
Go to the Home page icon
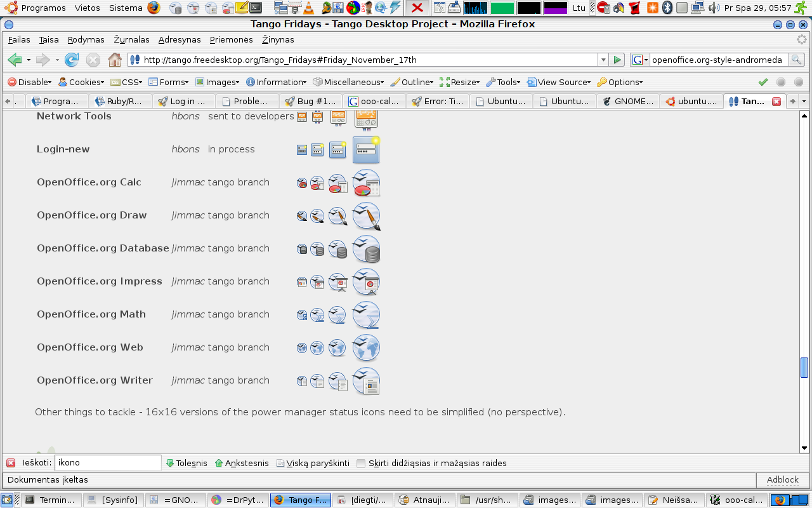pyautogui.click(x=115, y=60)
